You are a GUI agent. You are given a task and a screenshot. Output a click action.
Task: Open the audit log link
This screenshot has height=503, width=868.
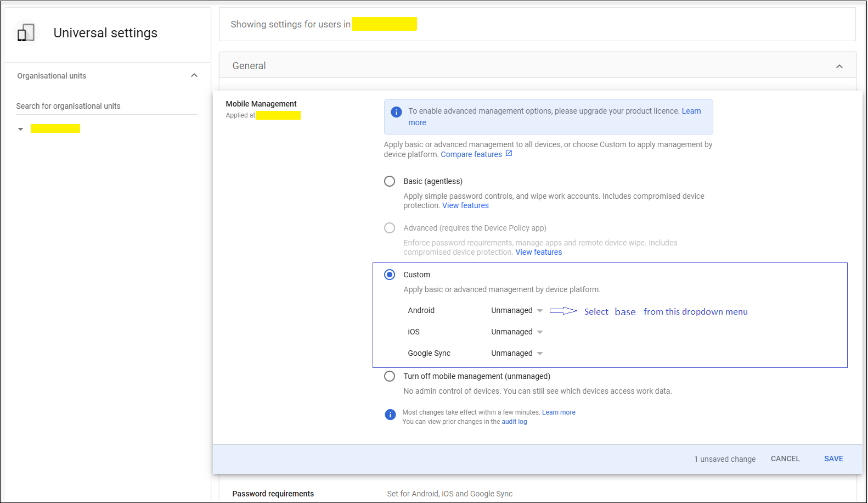click(x=514, y=422)
